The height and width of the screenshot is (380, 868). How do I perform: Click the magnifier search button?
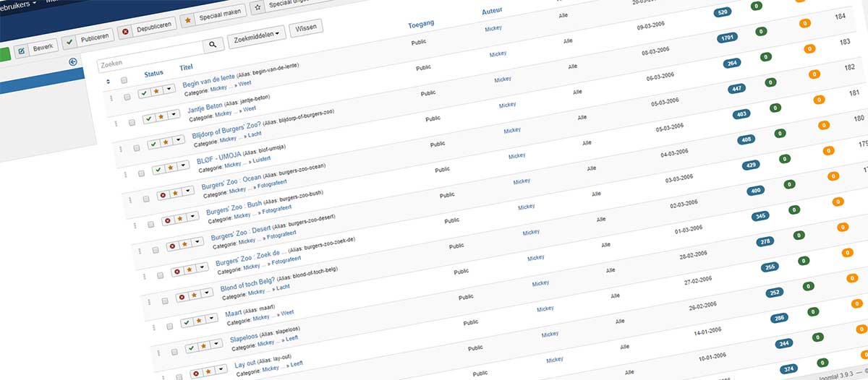tap(213, 45)
